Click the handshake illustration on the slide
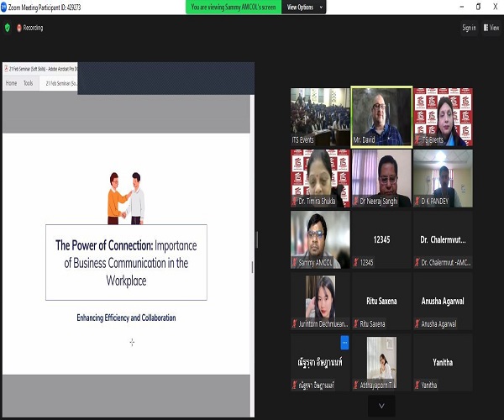 pos(126,198)
